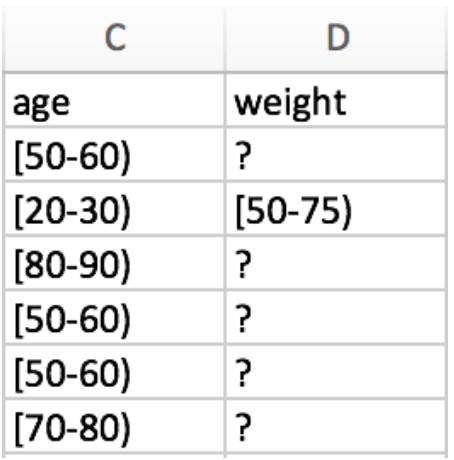Screen dimensions: 454x460
Task: Select the [50-60) cell directly below [80-90)
Action: (114, 317)
